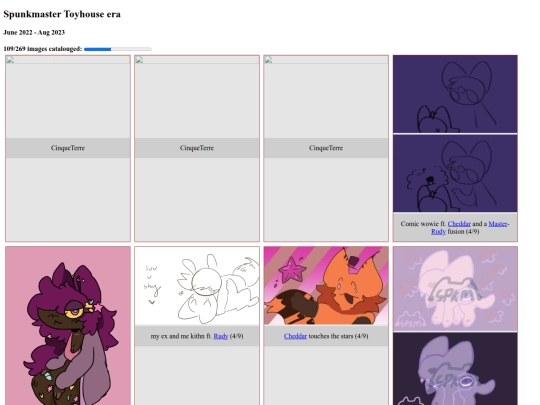The image size is (540, 405).
Task: Click the broken image icon in second CinqueTerre card
Action: (x=139, y=60)
